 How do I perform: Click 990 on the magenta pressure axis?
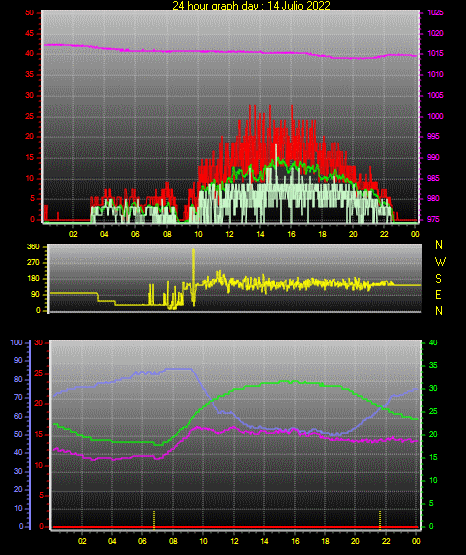433,157
